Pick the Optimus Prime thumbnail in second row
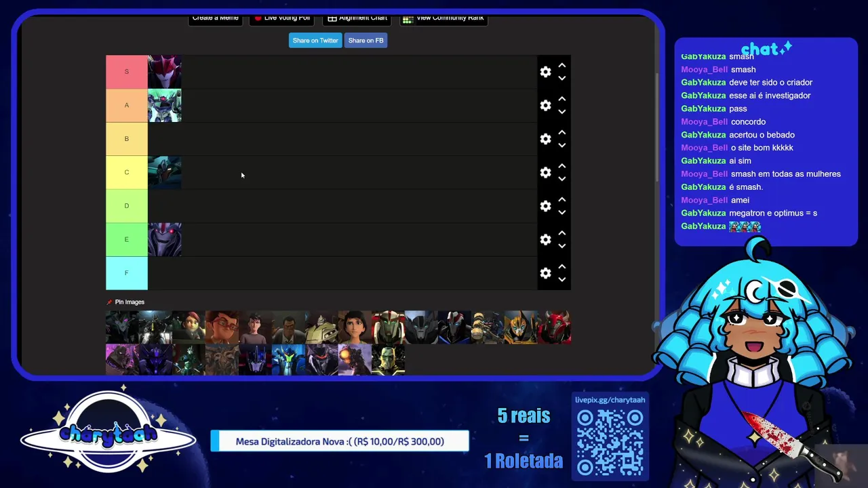 point(255,360)
